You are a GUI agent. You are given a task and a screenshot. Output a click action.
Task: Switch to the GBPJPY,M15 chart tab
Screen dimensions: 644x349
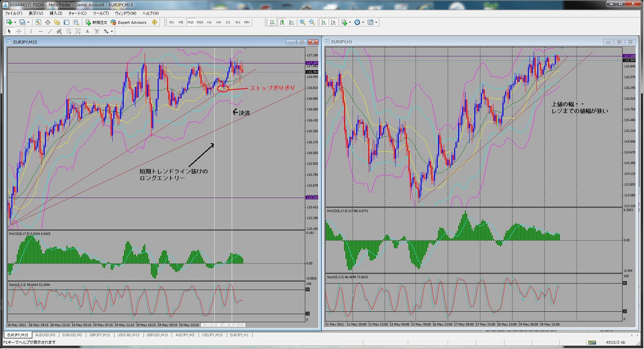pos(100,335)
